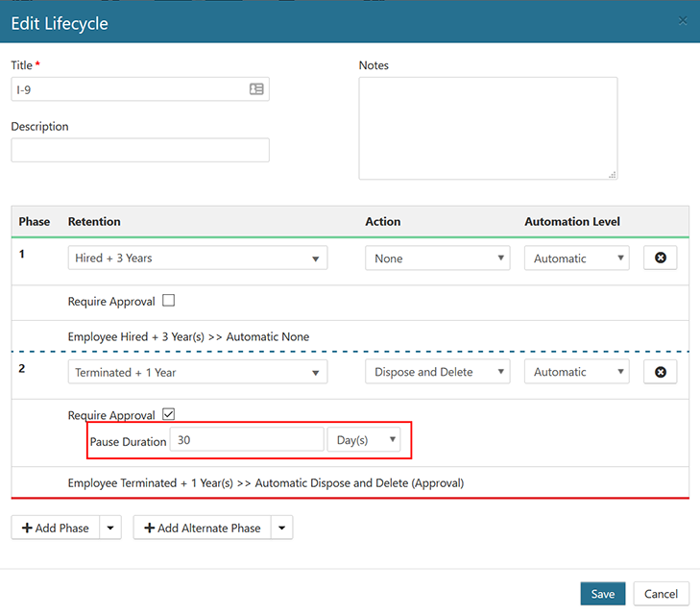This screenshot has height=615, width=700.
Task: Click the card icon in Title field
Action: (x=256, y=89)
